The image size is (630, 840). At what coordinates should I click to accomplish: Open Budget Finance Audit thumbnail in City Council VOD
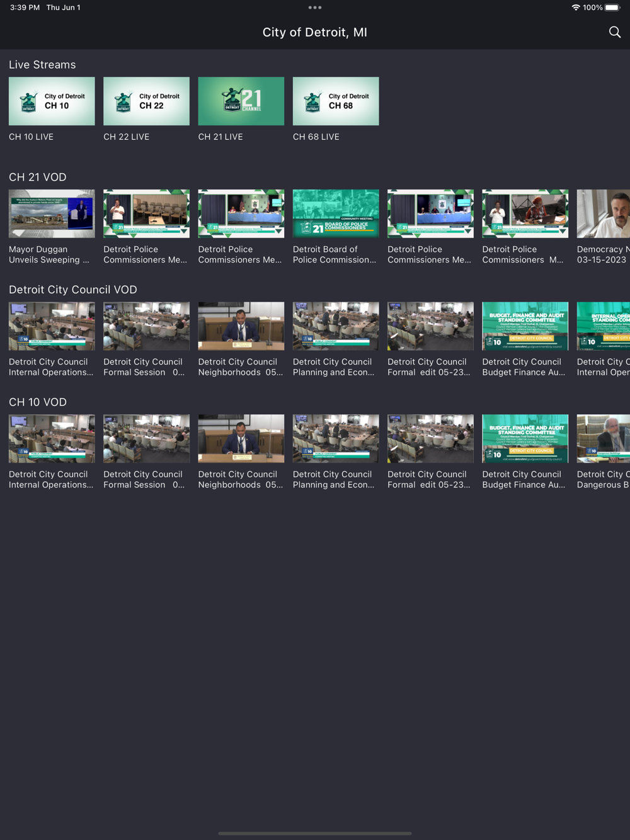pos(525,326)
